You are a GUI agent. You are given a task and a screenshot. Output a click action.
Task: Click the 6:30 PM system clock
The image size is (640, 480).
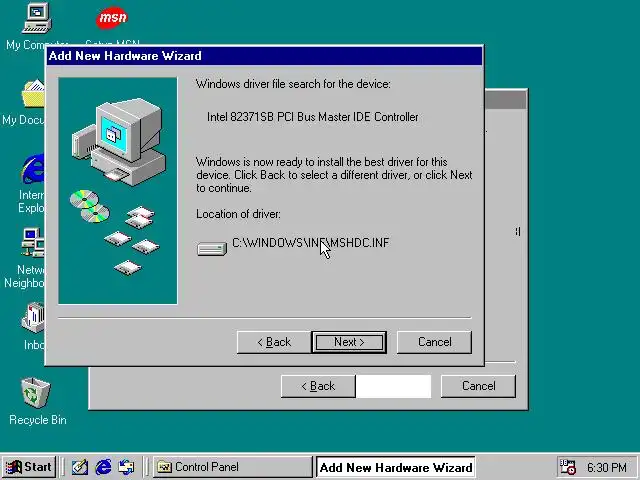tap(607, 467)
